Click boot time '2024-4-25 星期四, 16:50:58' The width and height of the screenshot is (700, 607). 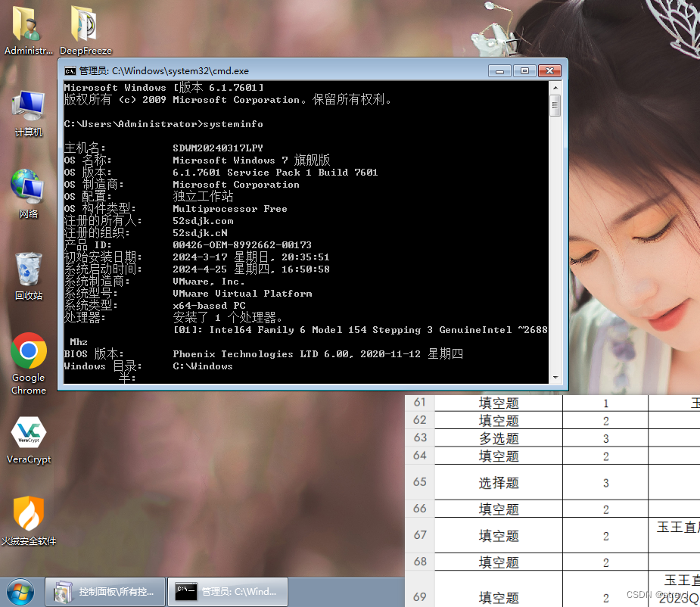(251, 269)
